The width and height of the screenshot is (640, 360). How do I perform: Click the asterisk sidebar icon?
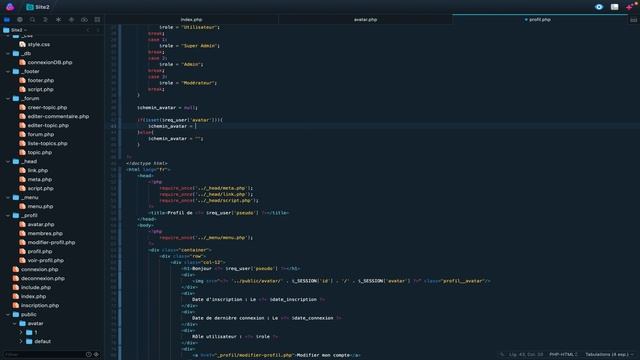point(58,20)
